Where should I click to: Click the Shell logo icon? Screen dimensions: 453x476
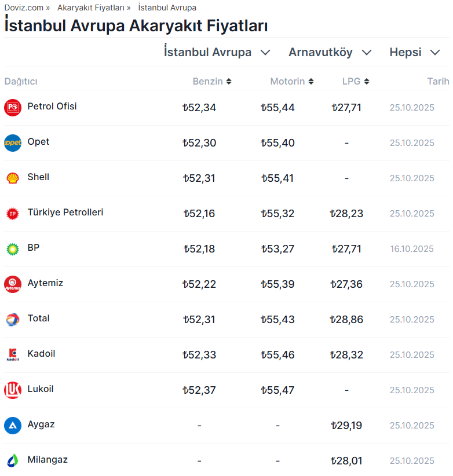13,178
